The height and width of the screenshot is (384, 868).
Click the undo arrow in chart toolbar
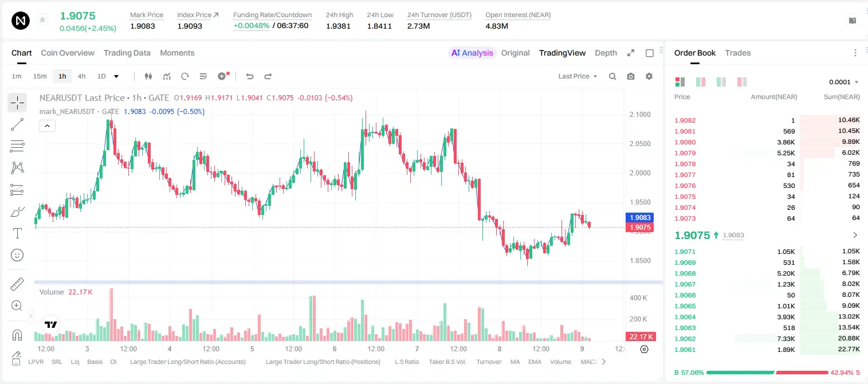point(250,76)
